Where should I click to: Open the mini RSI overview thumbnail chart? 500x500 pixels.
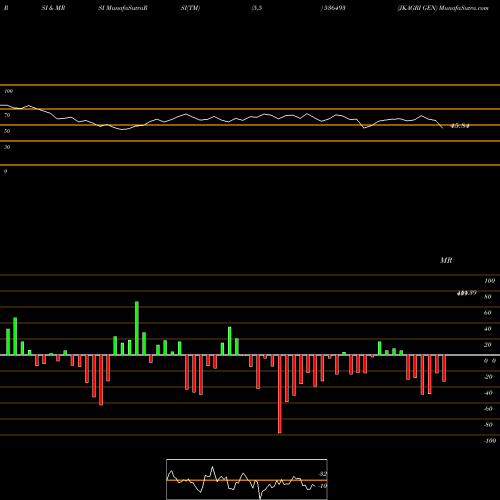(x=247, y=479)
